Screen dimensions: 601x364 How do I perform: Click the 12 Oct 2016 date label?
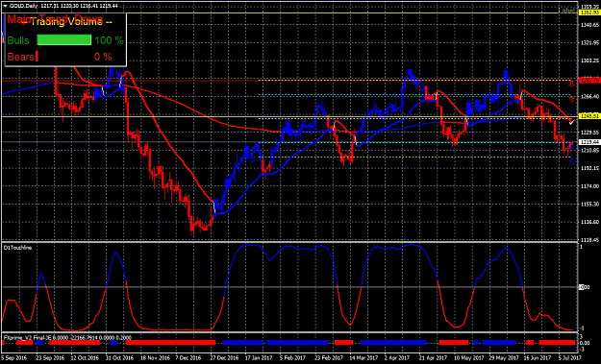click(85, 358)
